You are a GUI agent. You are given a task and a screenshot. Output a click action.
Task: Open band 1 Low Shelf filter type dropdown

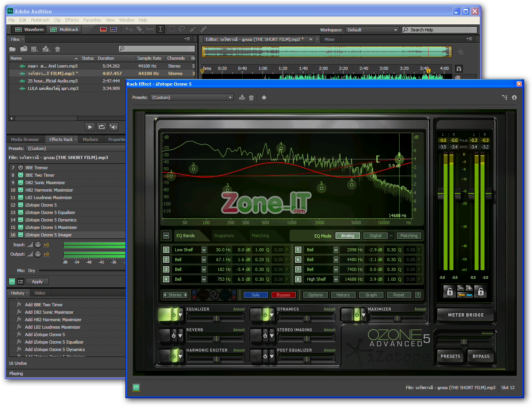(204, 250)
